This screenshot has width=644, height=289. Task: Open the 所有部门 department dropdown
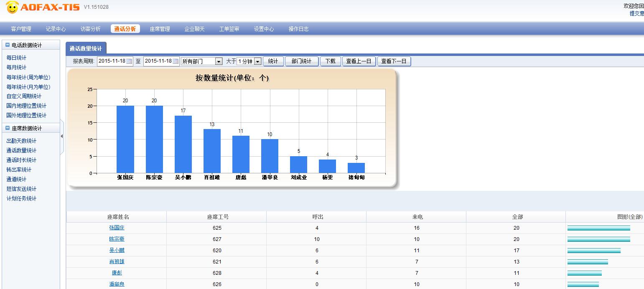tap(219, 61)
